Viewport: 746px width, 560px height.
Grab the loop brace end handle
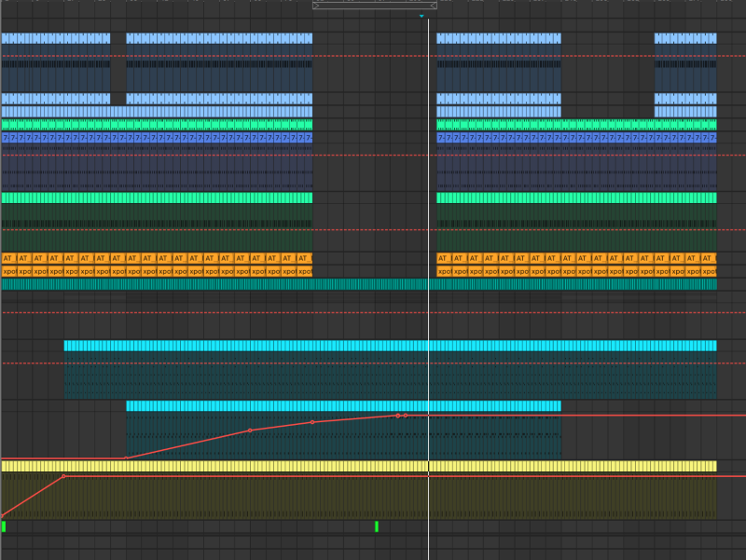[434, 6]
